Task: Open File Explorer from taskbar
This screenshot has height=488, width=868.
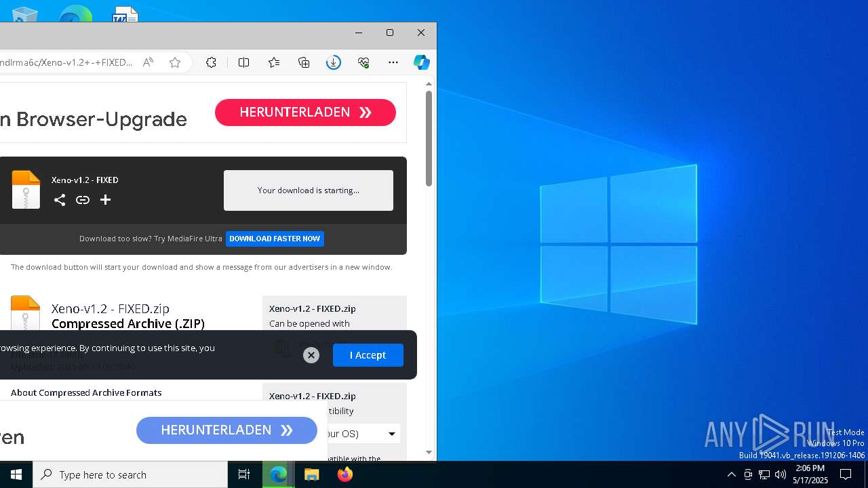Action: pos(312,474)
